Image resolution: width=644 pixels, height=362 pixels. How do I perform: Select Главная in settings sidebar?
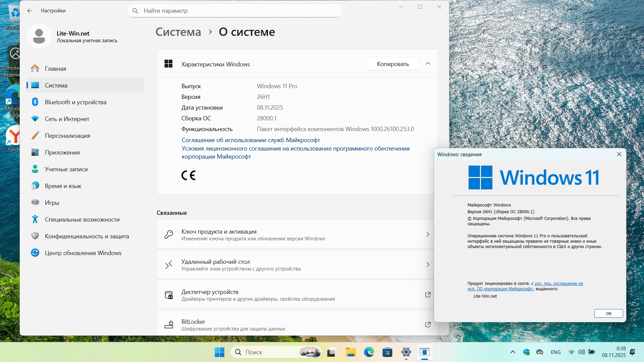click(x=55, y=69)
